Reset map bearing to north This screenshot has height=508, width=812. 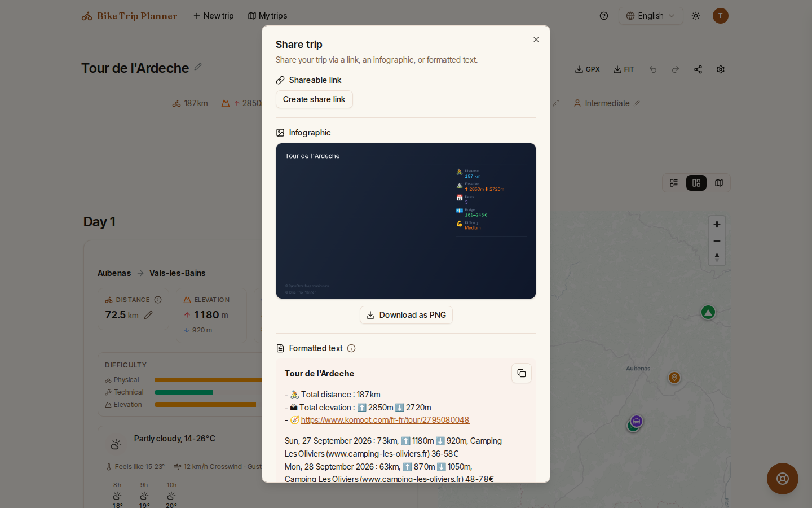(717, 257)
